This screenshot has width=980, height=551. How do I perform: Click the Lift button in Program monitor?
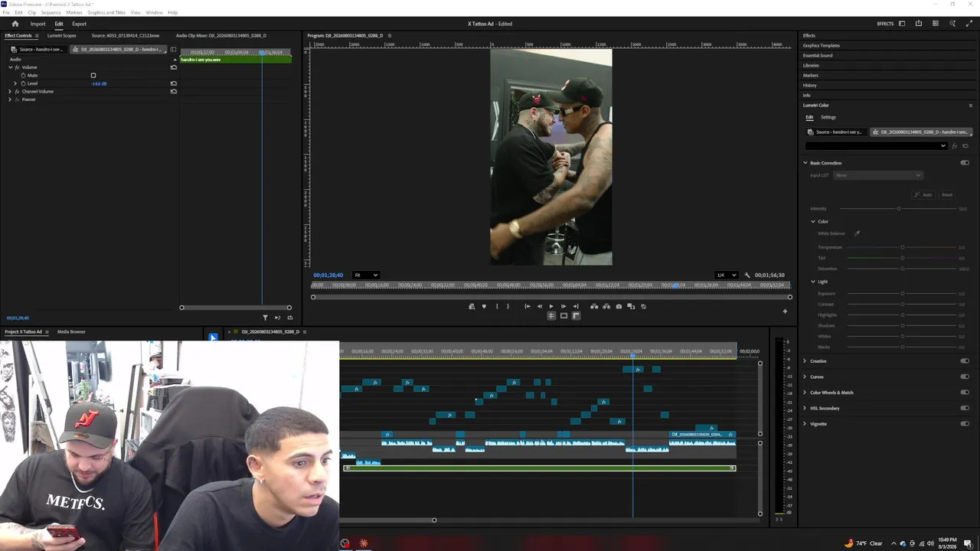click(x=594, y=306)
